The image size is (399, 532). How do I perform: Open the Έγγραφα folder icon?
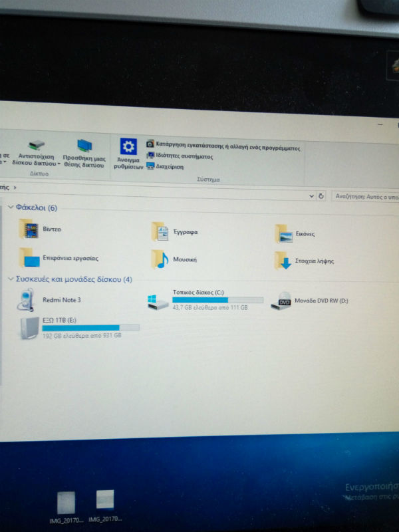tap(160, 231)
